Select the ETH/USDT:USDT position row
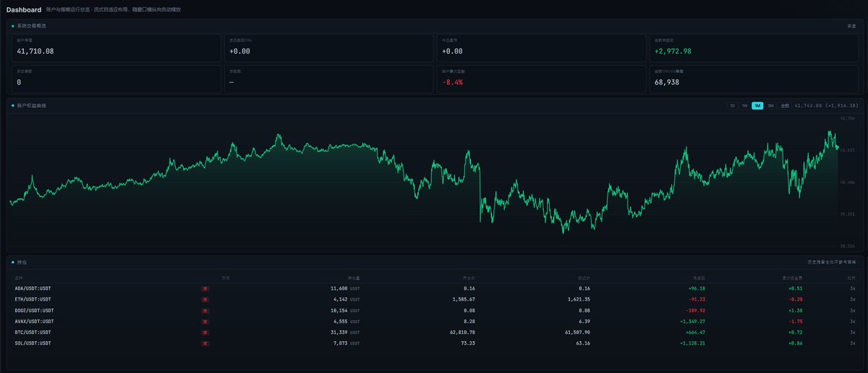The height and width of the screenshot is (373, 868). (434, 299)
